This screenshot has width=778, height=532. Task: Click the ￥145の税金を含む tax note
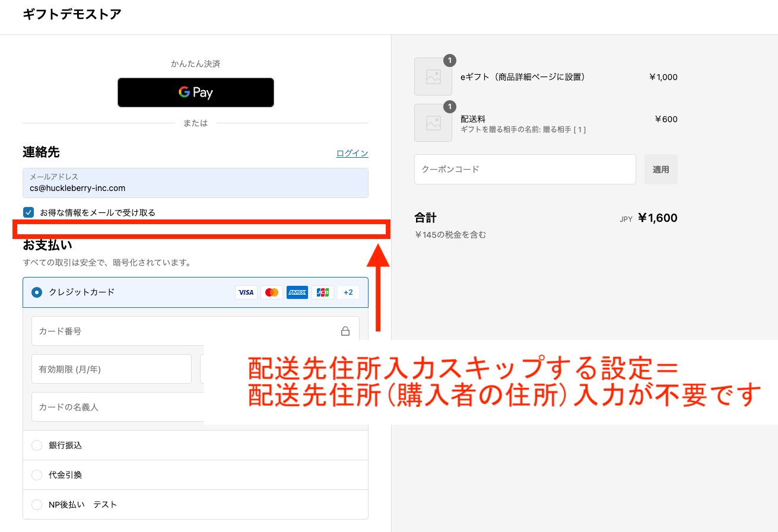point(450,235)
